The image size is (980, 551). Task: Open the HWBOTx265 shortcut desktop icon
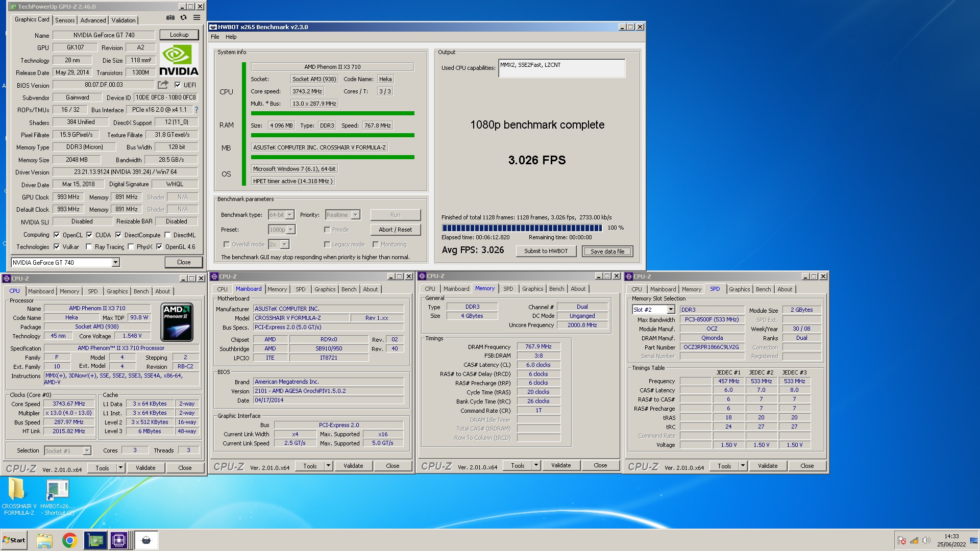tap(58, 496)
